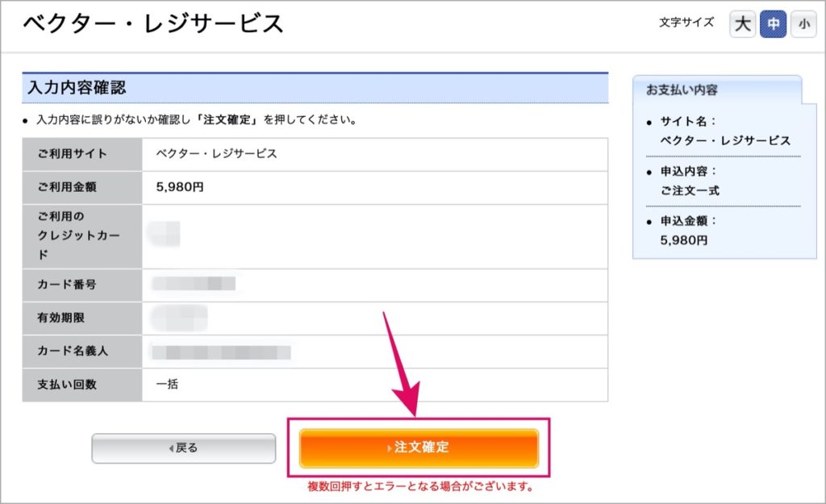Click the 有効期限 row label
The height and width of the screenshot is (504, 826).
[x=60, y=318]
